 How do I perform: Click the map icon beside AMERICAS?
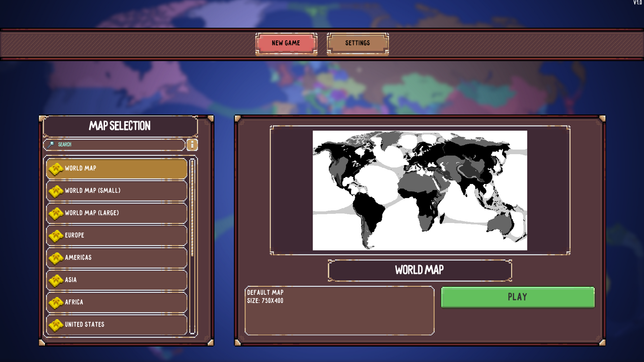tap(56, 257)
